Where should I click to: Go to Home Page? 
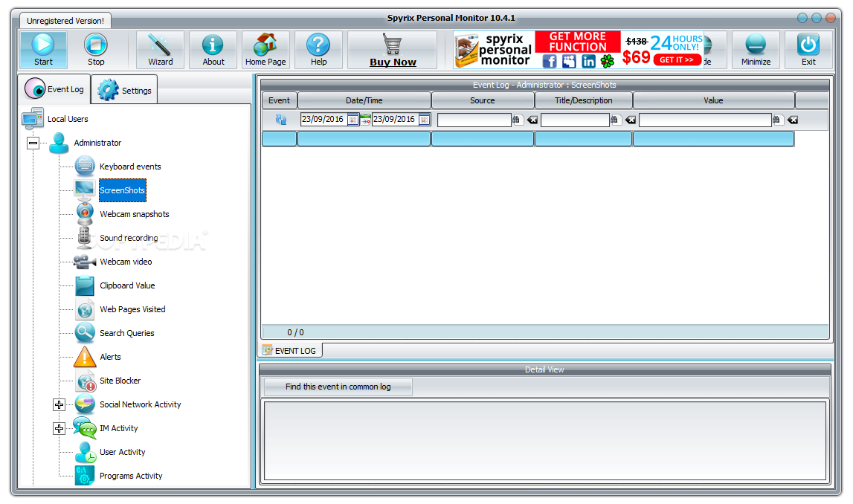click(x=265, y=50)
